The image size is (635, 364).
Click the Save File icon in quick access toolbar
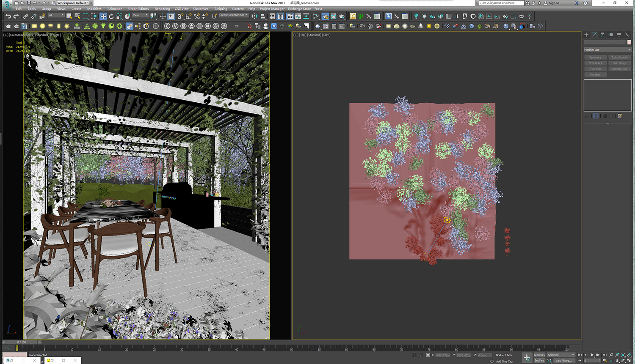29,3
